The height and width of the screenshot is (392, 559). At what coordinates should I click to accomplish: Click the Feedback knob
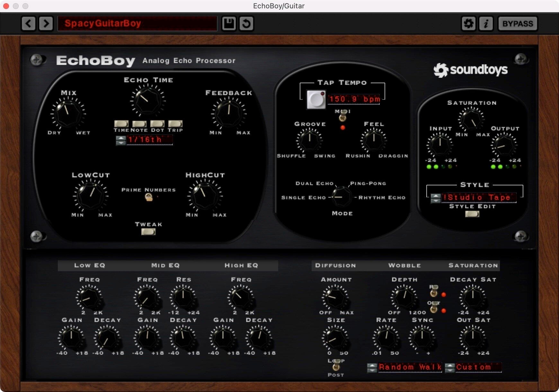point(229,113)
